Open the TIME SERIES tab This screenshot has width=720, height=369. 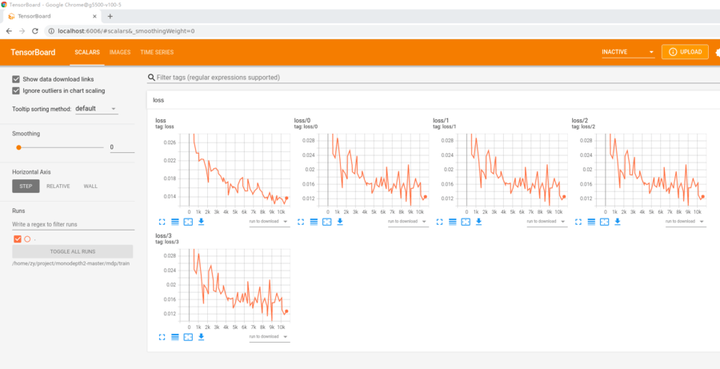pos(157,52)
